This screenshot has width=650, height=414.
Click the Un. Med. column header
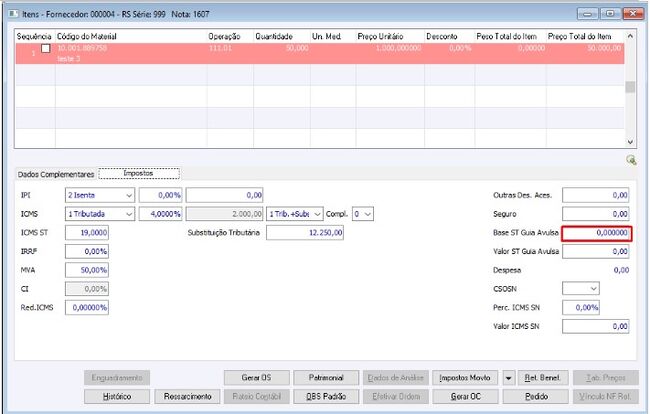(x=333, y=36)
